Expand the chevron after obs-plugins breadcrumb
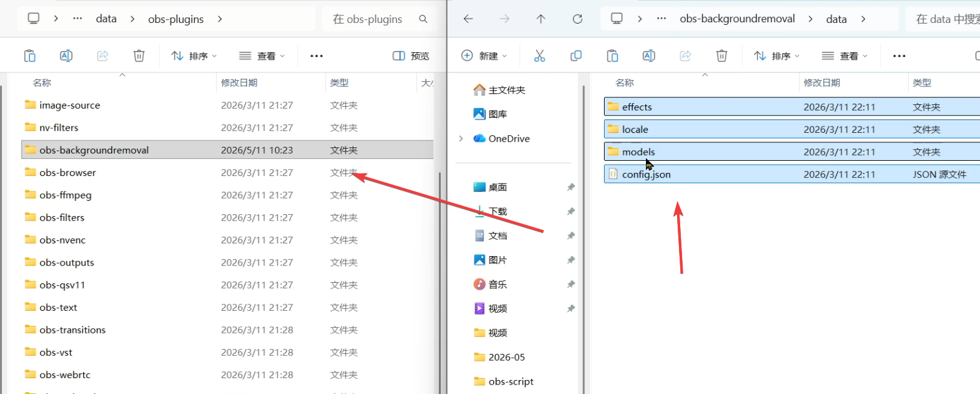 220,19
